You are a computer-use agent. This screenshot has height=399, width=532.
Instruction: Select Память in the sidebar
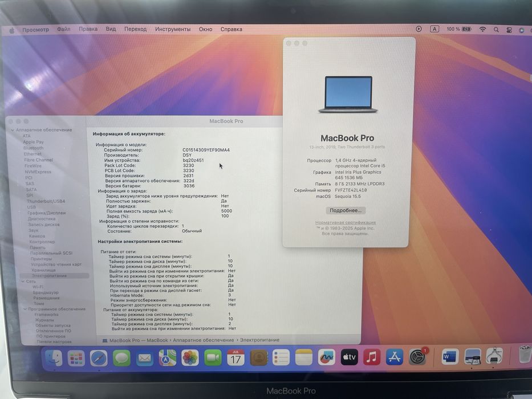[37, 247]
